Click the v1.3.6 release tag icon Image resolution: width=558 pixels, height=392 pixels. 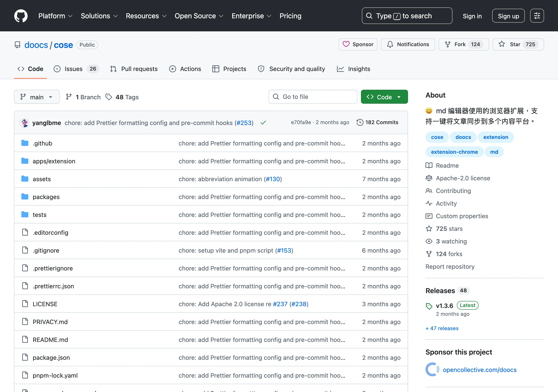429,306
